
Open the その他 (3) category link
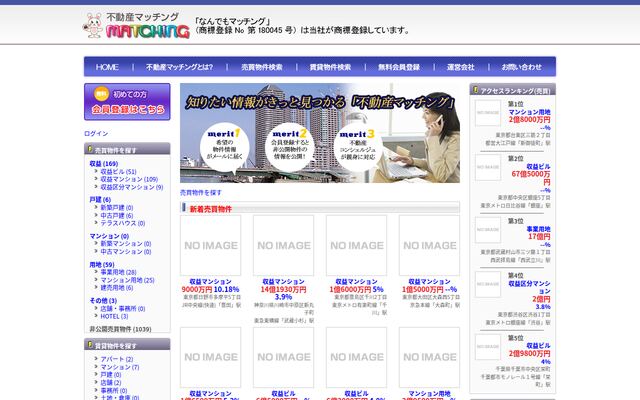pos(103,300)
